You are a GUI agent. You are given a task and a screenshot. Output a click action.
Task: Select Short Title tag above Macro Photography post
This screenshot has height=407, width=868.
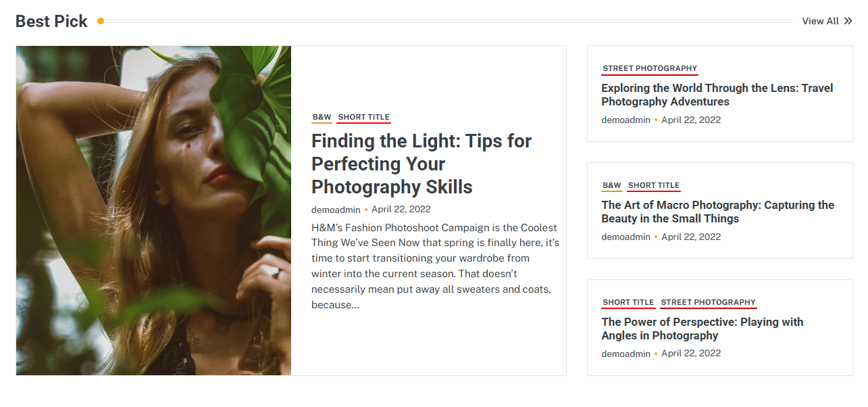tap(653, 185)
